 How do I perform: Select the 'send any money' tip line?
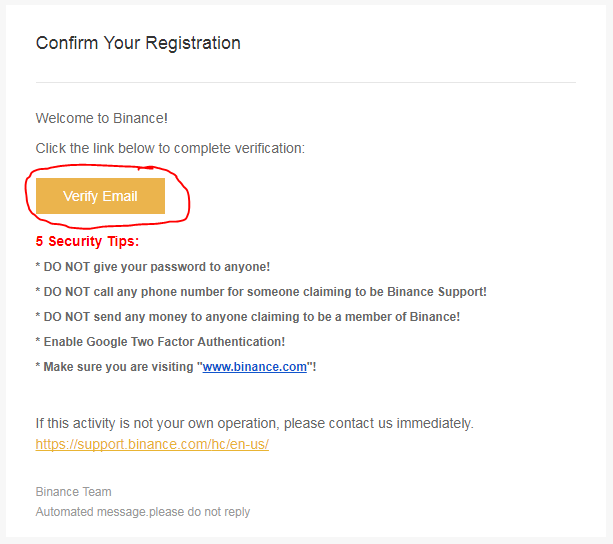(248, 317)
